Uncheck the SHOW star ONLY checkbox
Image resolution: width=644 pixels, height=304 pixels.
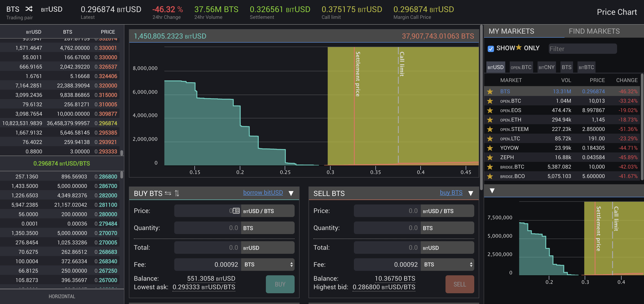(x=491, y=49)
